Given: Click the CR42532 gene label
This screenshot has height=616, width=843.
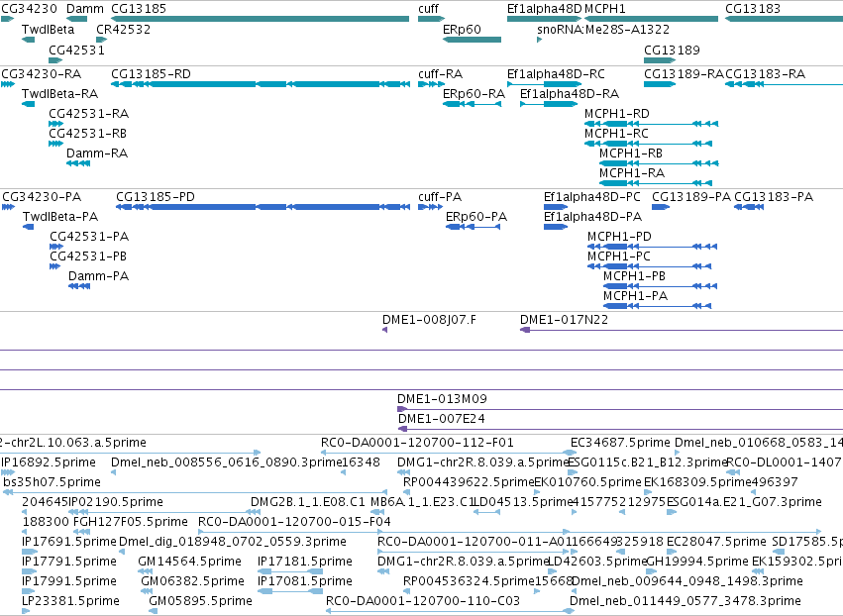Looking at the screenshot, I should coord(124,30).
